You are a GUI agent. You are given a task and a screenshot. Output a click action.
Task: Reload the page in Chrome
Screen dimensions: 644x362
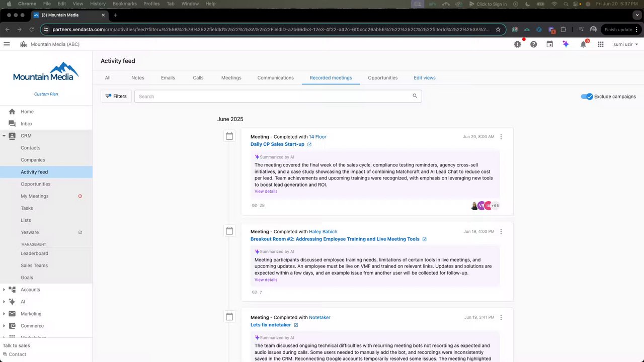pos(31,30)
